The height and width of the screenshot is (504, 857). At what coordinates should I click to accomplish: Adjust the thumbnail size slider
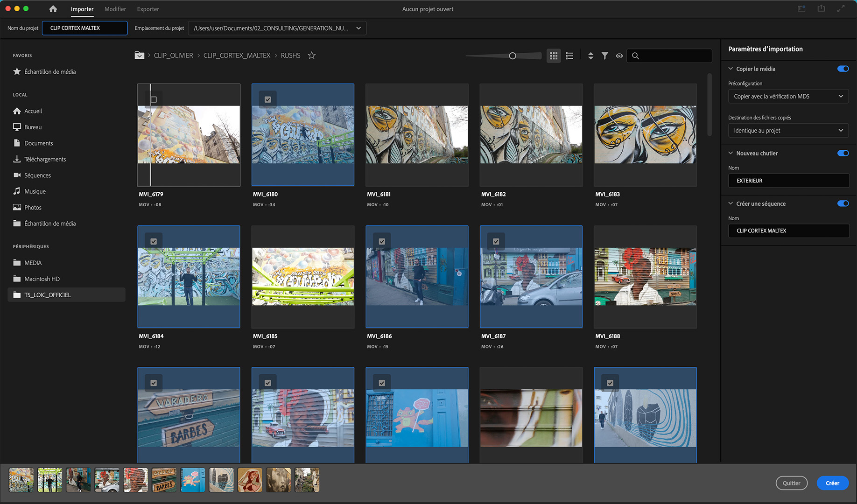click(513, 56)
